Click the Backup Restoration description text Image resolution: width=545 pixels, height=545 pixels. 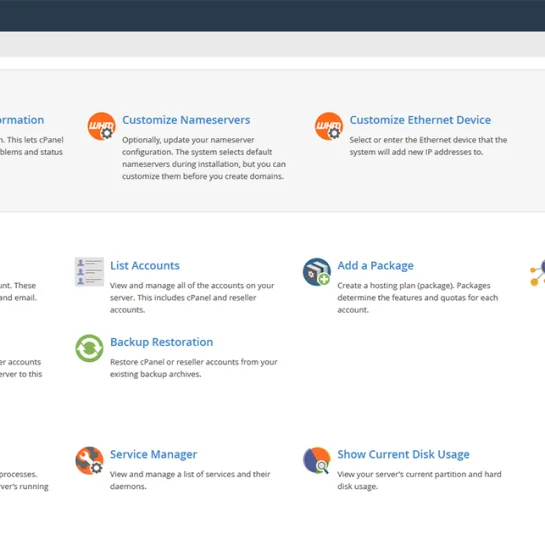pos(194,368)
